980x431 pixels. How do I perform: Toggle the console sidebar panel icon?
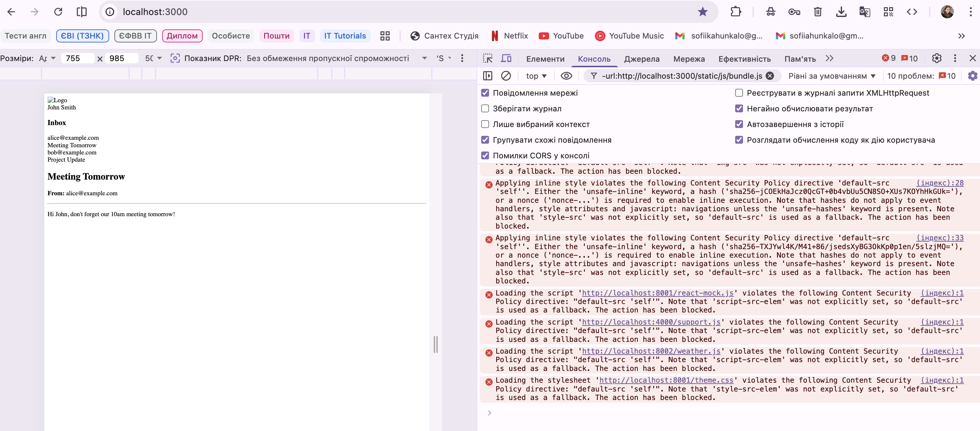[x=487, y=76]
